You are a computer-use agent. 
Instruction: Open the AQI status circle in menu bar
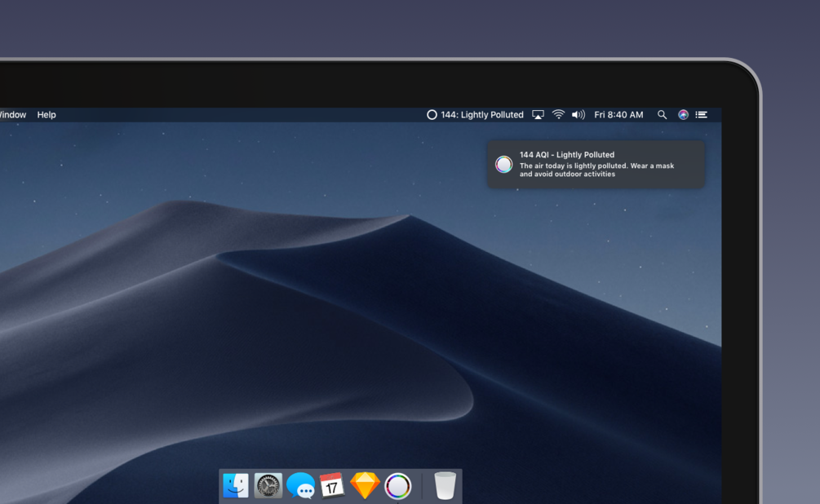[432, 114]
